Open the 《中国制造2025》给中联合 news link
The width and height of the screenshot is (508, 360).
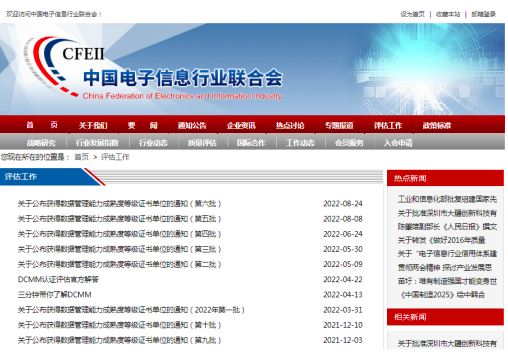point(442,295)
